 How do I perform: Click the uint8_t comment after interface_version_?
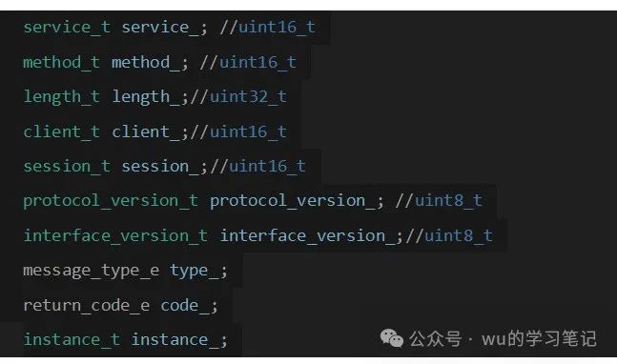[449, 236]
